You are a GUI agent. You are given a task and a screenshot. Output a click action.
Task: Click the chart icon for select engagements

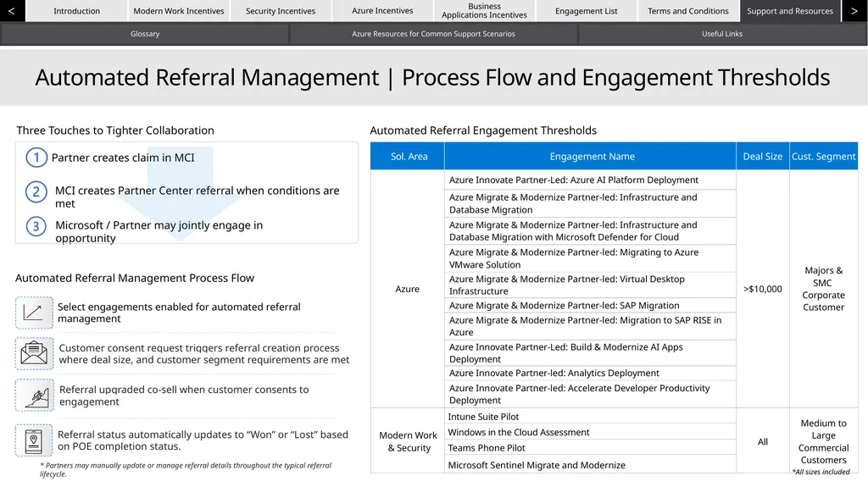(34, 313)
